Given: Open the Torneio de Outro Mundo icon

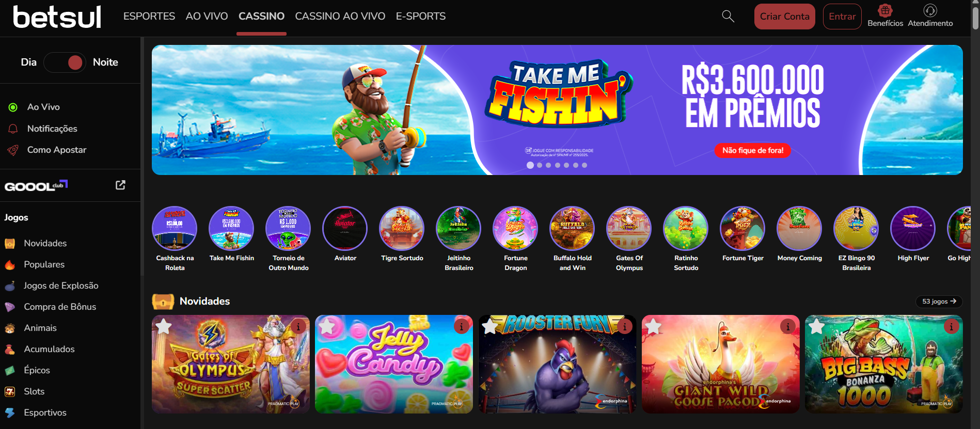Looking at the screenshot, I should 288,229.
